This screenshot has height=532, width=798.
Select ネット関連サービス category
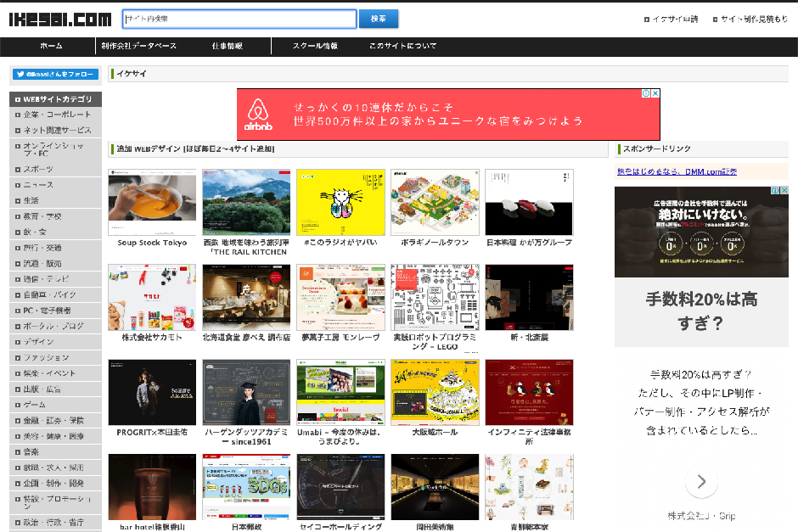click(55, 130)
